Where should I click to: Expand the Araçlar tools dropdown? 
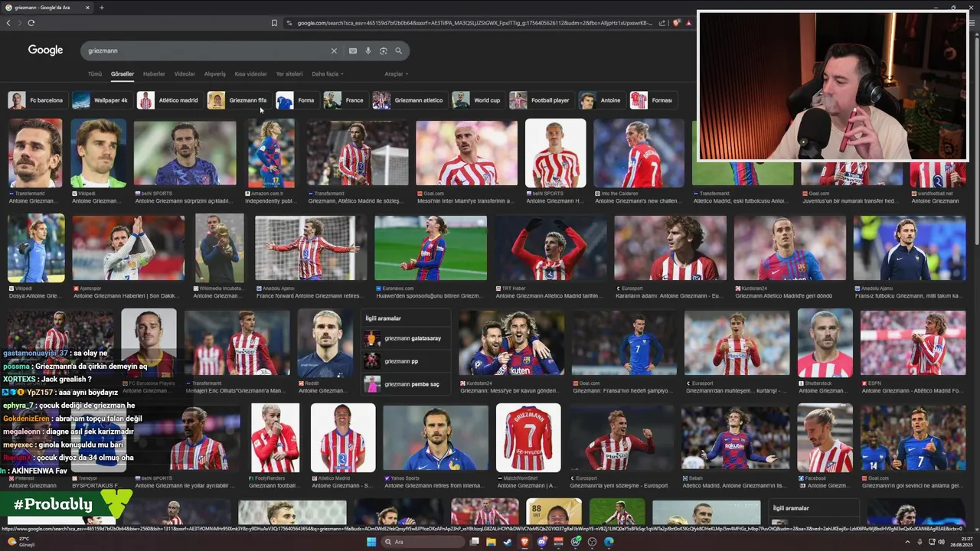tap(396, 74)
